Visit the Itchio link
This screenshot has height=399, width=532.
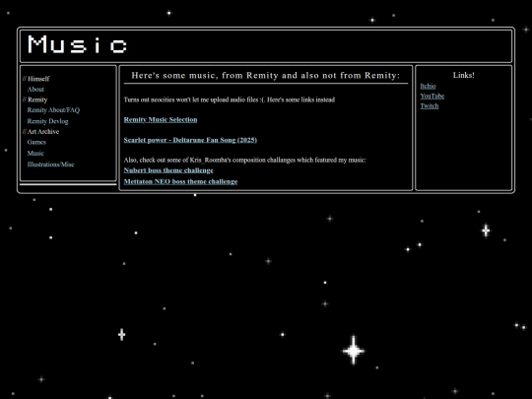[428, 86]
